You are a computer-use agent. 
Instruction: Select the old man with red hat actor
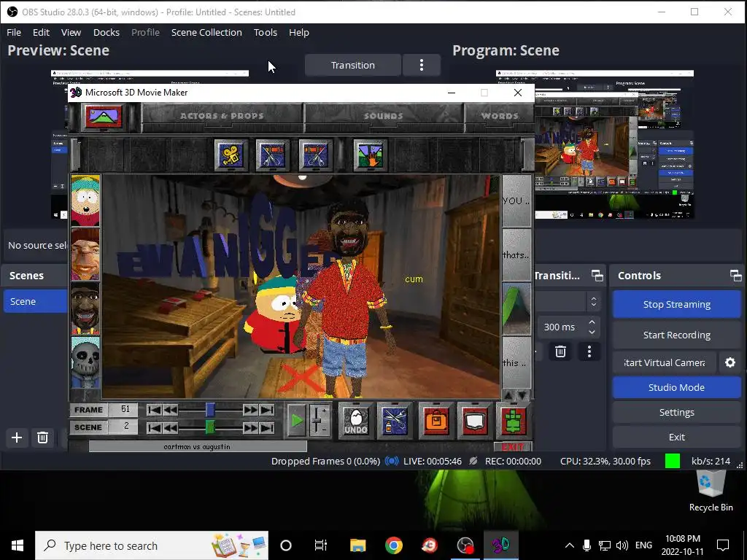[85, 254]
